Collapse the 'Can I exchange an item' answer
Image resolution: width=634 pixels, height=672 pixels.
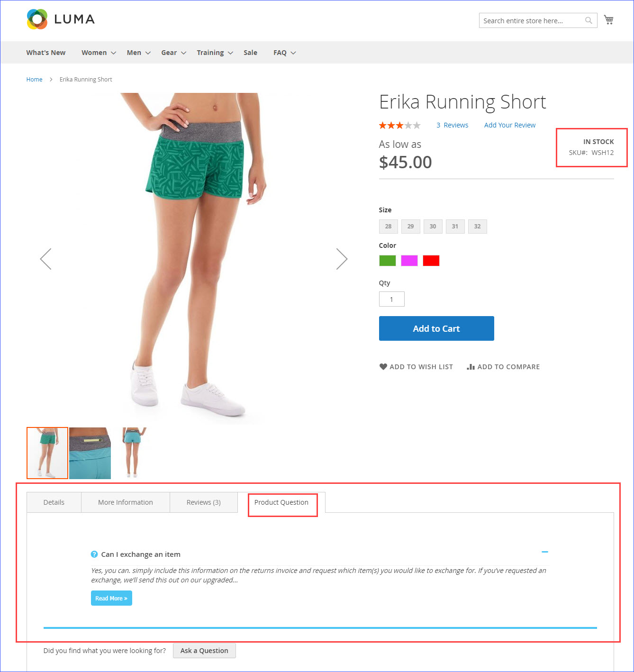pyautogui.click(x=545, y=552)
